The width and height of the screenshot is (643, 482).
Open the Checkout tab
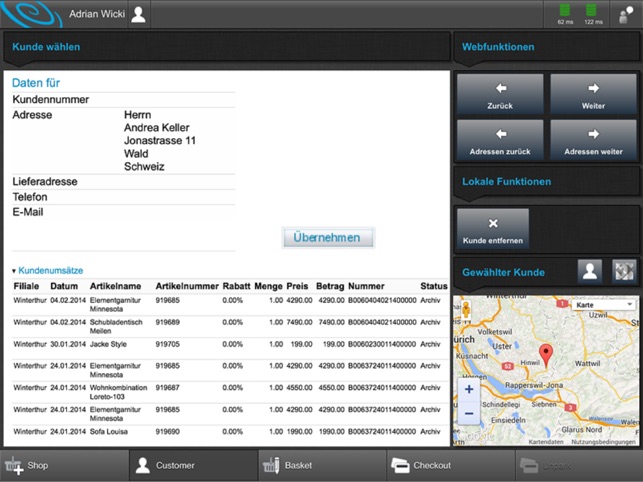tap(451, 466)
